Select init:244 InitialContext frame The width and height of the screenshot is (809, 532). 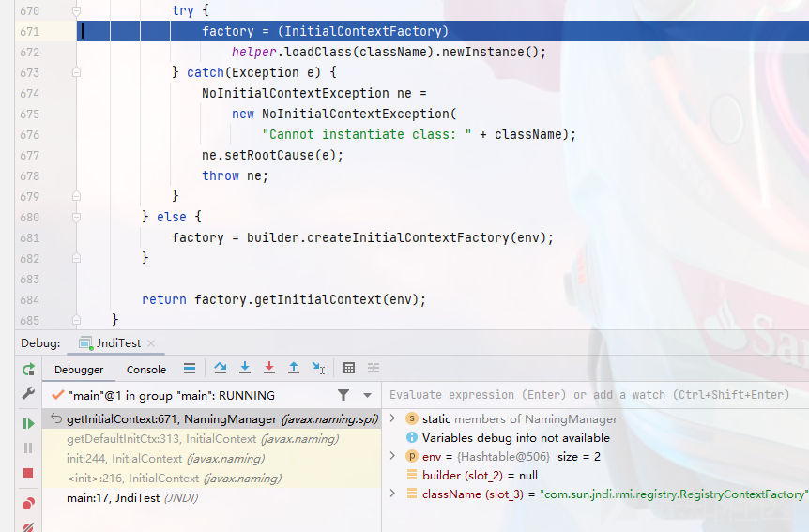tap(212, 459)
